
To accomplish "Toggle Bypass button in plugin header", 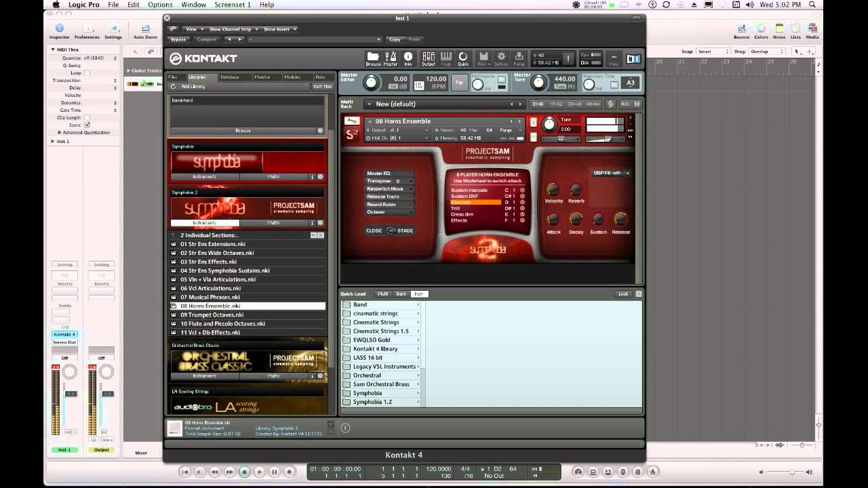I will click(178, 39).
